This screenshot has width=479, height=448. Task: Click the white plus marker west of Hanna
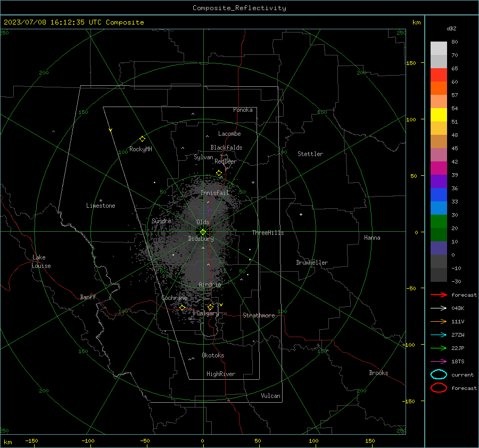click(301, 214)
